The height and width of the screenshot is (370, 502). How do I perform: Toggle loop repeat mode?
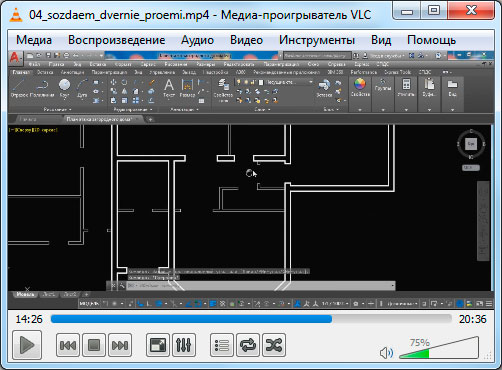248,345
